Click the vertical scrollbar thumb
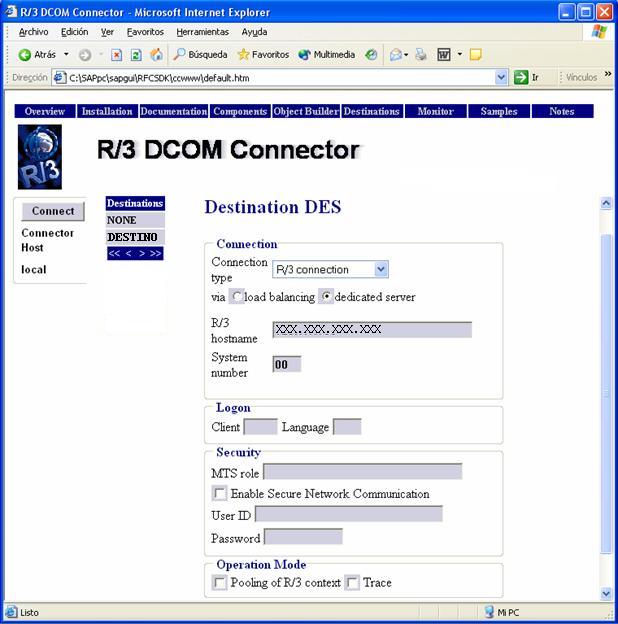618x624 pixels. pos(606,394)
